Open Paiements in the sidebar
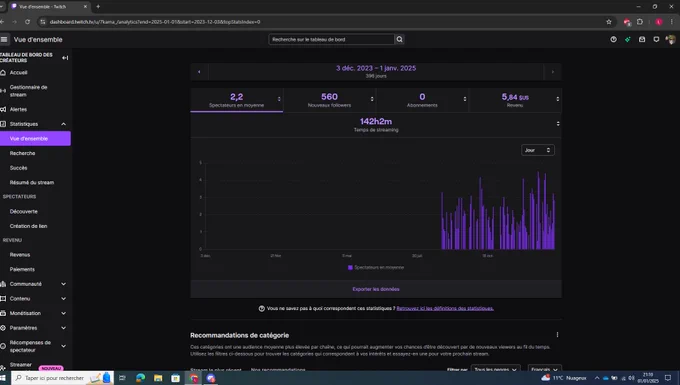Image resolution: width=680 pixels, height=385 pixels. tap(22, 269)
